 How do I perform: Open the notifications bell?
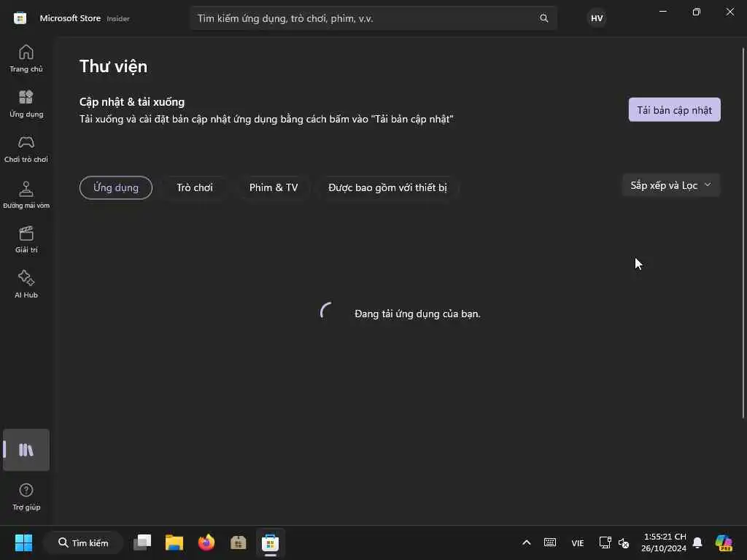coord(697,542)
